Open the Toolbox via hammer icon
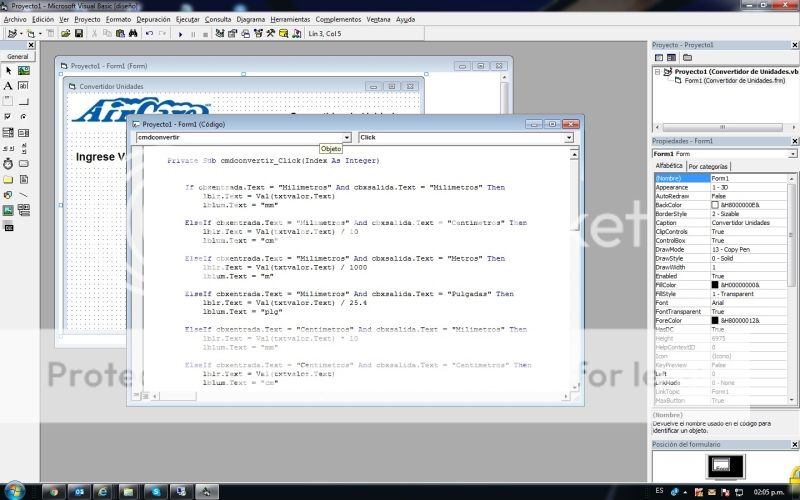This screenshot has height=500, width=800. tap(271, 34)
